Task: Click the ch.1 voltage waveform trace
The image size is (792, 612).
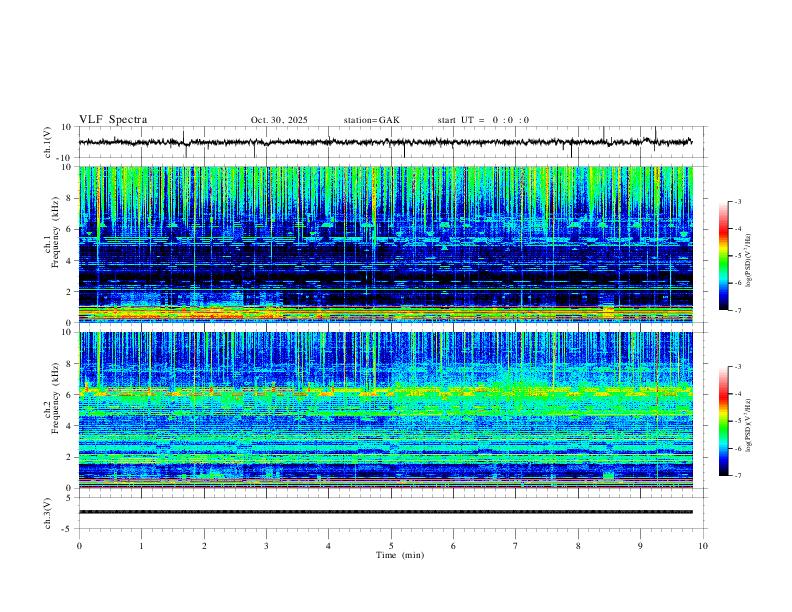Action: coord(385,142)
